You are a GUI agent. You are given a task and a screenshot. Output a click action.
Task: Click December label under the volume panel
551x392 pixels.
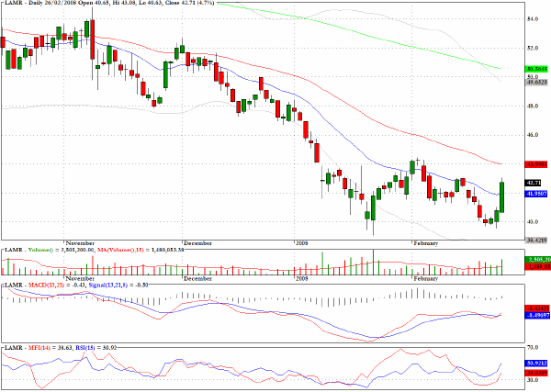click(x=197, y=278)
